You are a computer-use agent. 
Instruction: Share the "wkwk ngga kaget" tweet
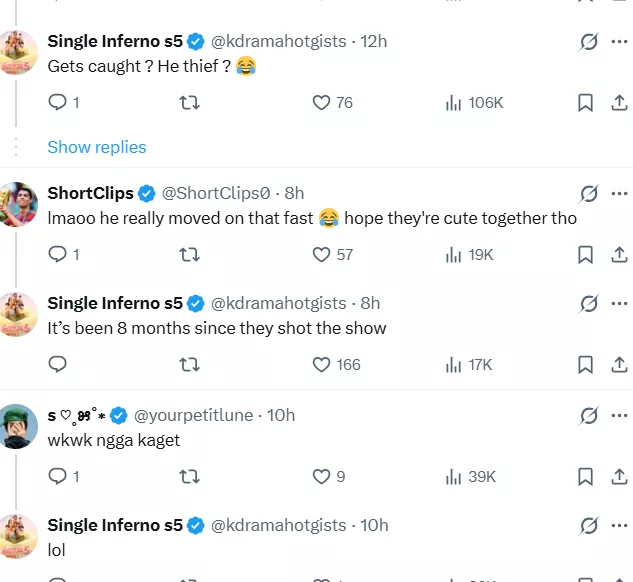[618, 477]
